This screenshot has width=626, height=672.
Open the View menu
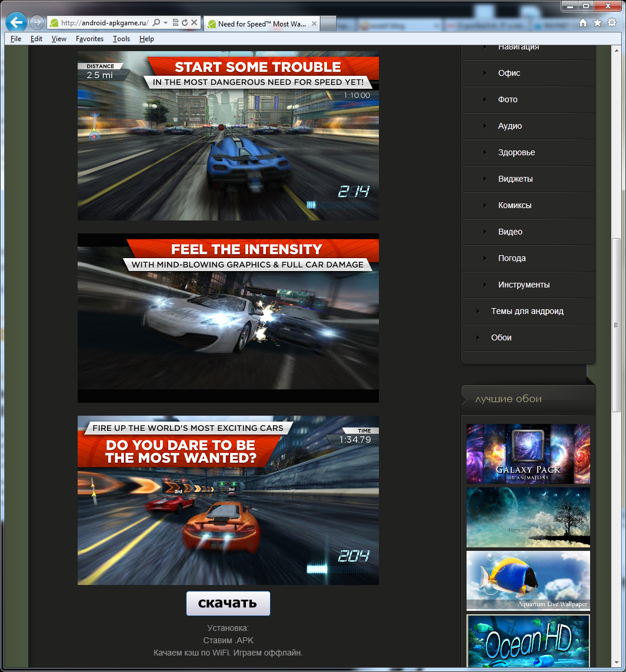(59, 39)
